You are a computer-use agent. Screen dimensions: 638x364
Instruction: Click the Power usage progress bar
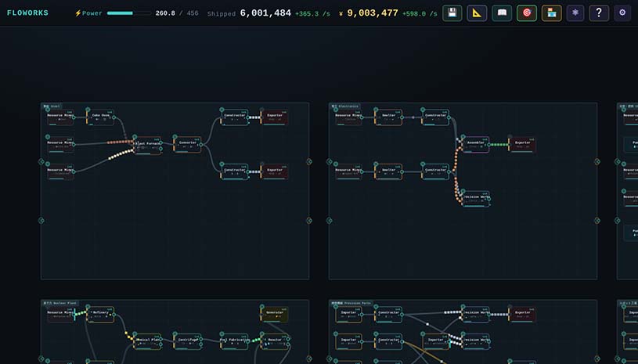point(128,13)
